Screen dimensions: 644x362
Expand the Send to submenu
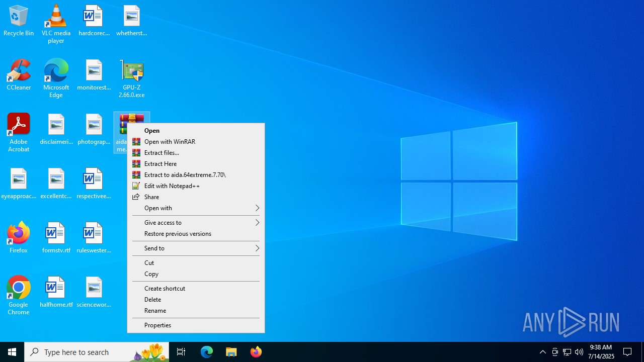point(196,248)
